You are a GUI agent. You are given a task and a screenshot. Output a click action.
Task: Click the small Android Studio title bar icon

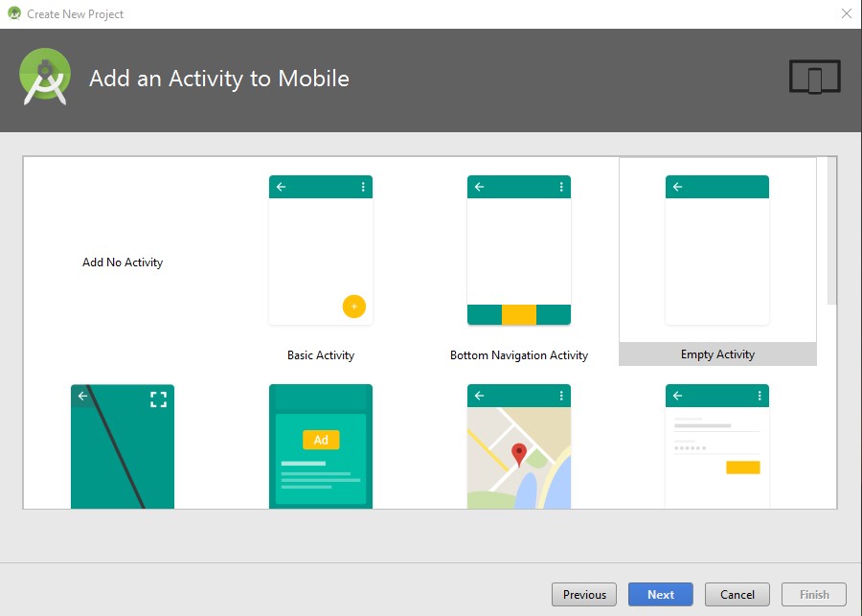(14, 13)
